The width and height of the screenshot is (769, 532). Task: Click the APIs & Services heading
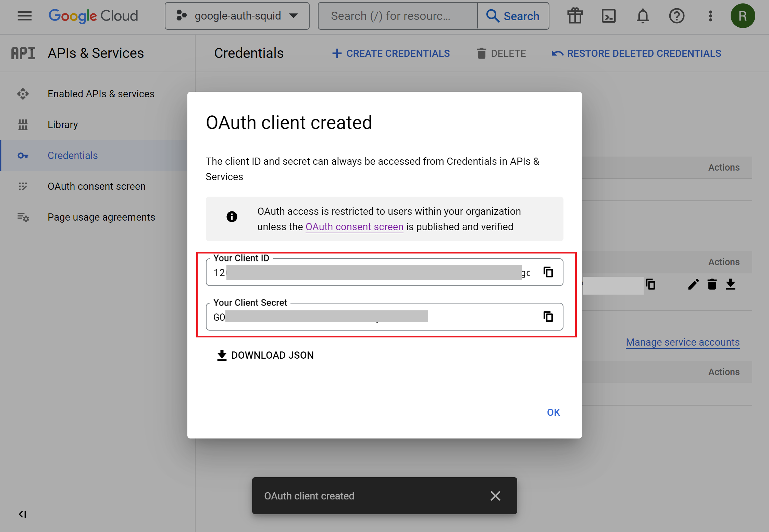pyautogui.click(x=96, y=53)
